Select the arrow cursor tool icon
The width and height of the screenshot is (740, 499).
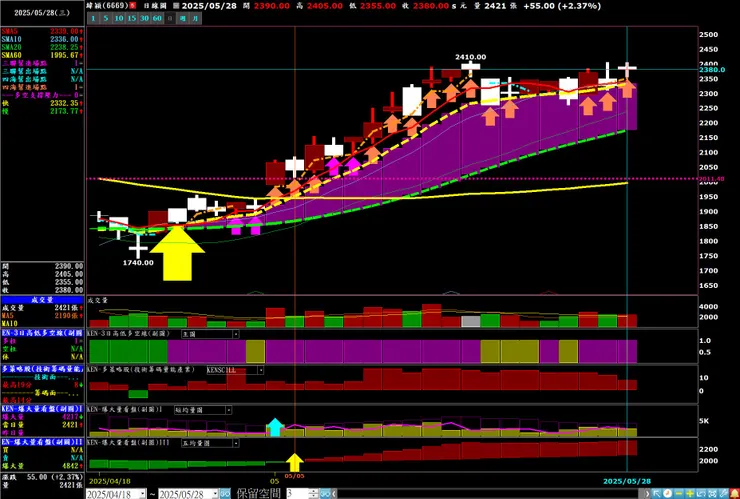coord(656,494)
